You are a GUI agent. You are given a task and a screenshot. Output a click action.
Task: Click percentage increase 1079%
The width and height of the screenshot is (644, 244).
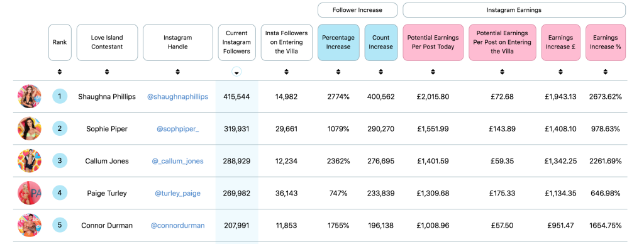(338, 129)
